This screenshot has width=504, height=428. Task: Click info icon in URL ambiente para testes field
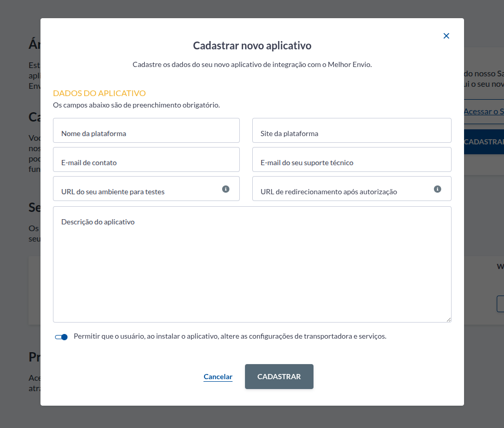point(226,189)
